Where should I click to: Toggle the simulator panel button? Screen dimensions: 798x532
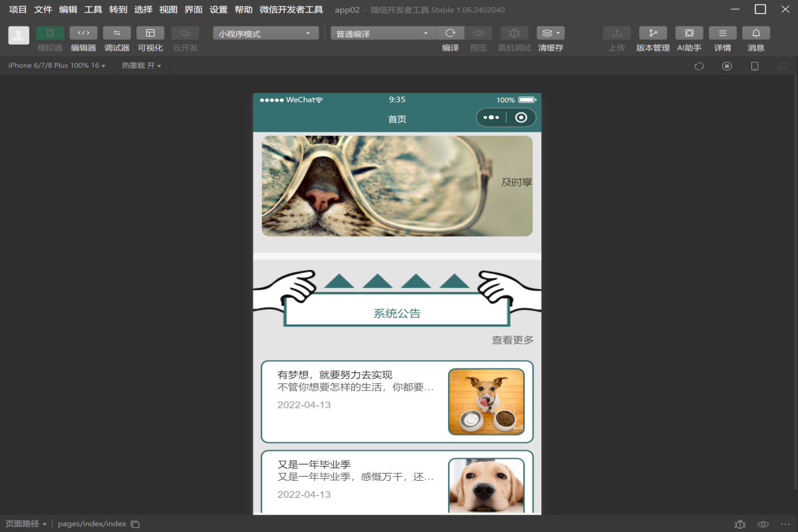(x=50, y=33)
